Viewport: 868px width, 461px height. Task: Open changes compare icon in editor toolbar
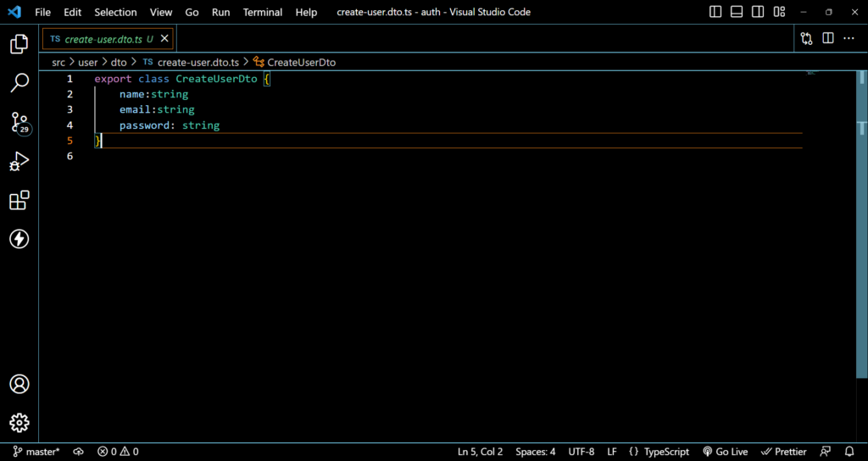(807, 38)
